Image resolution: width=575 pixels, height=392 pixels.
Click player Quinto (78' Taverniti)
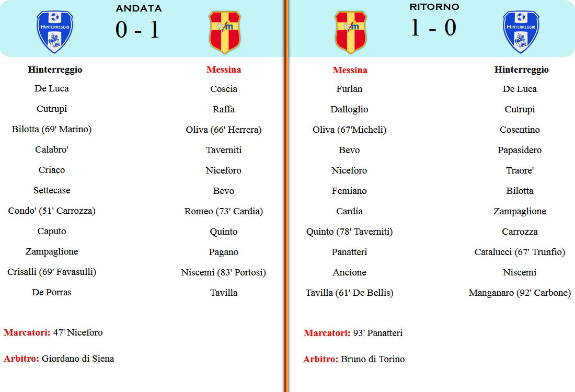[350, 232]
